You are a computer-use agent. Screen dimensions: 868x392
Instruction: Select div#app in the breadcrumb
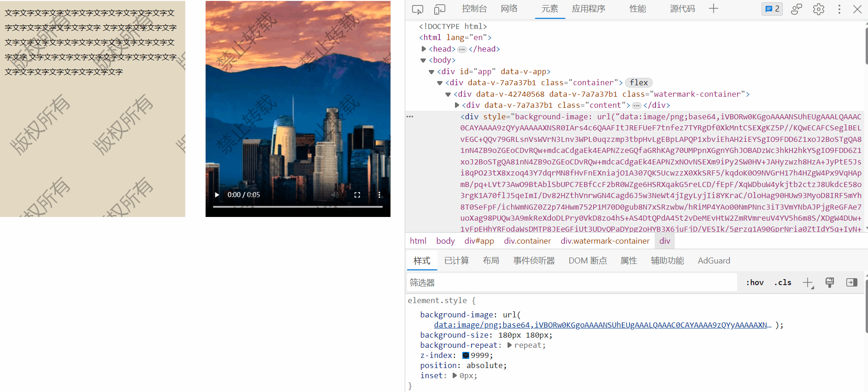(x=479, y=241)
